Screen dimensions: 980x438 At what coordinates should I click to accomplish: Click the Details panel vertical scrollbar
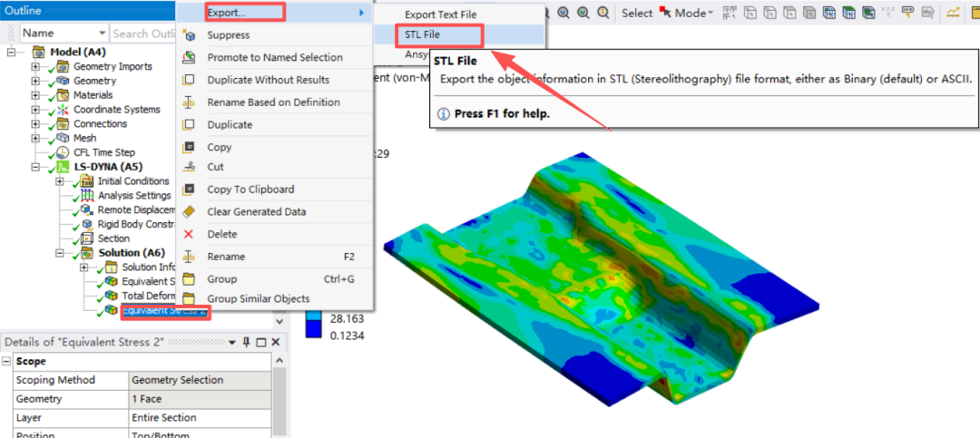click(x=279, y=400)
